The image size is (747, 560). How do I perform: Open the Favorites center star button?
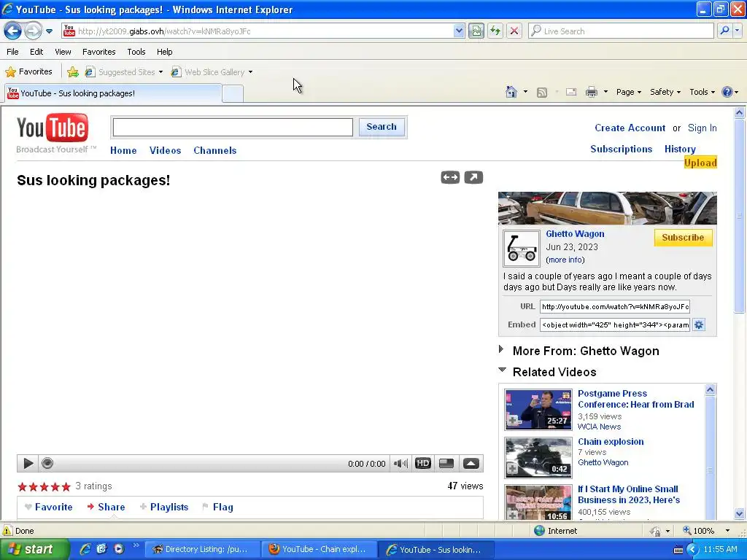(x=28, y=72)
